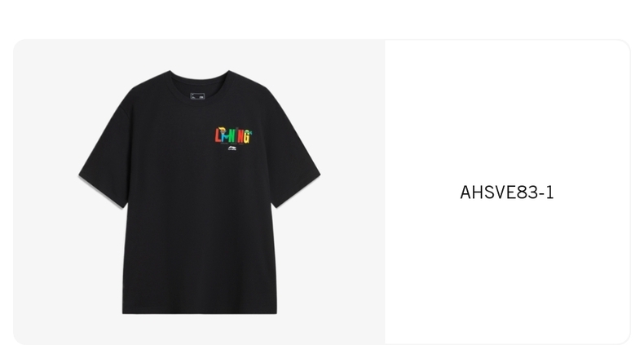Click the green letter N in logo

pyautogui.click(x=231, y=136)
